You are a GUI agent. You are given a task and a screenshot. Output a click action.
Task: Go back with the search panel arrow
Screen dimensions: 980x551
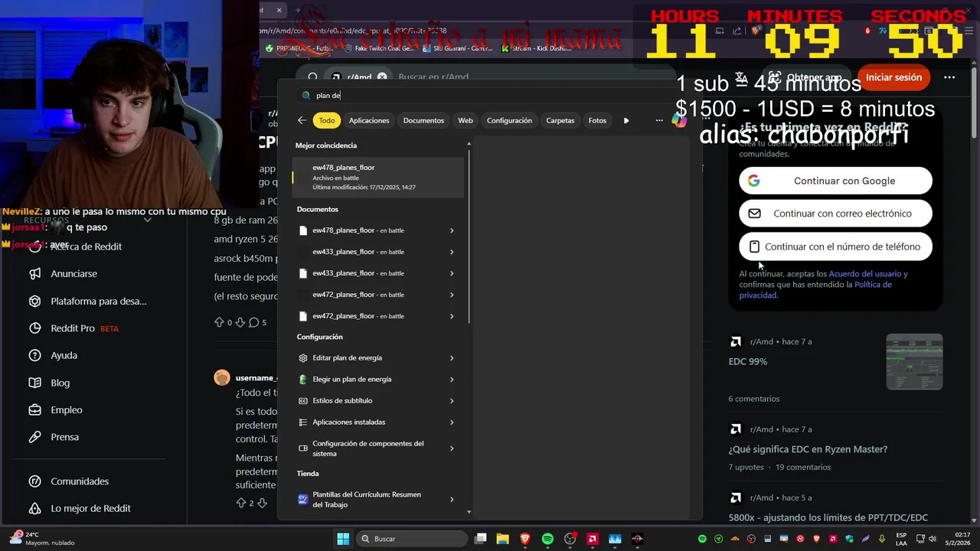[302, 120]
